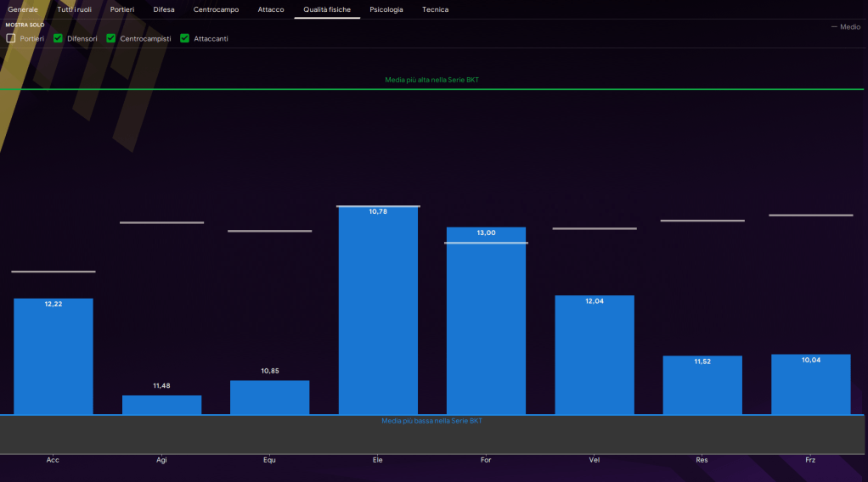
Task: Enable the Portieri checkbox filter
Action: coord(11,38)
